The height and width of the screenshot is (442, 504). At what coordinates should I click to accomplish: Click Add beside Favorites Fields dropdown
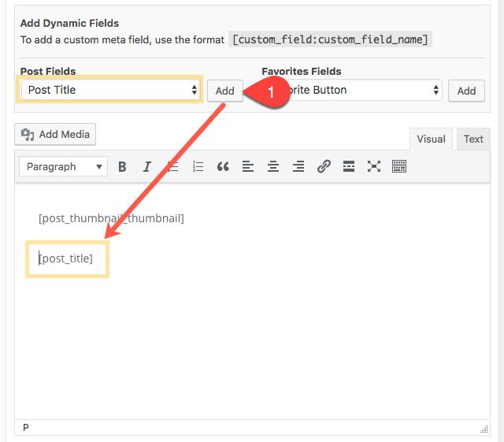[466, 91]
